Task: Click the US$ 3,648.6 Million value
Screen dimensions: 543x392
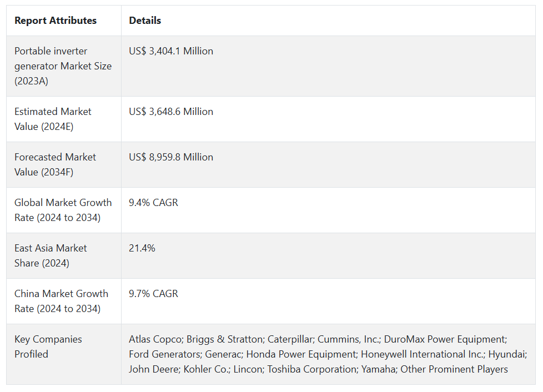Action: (x=171, y=112)
